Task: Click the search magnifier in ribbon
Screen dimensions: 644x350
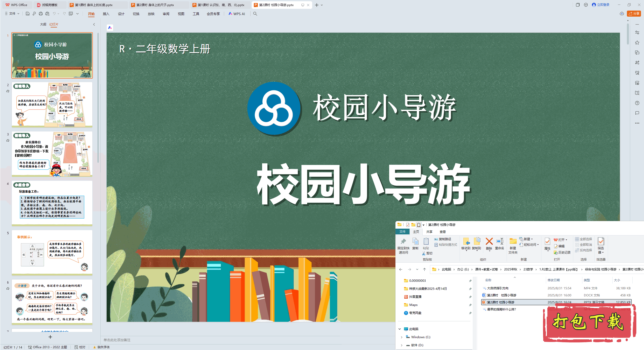Action: click(255, 14)
